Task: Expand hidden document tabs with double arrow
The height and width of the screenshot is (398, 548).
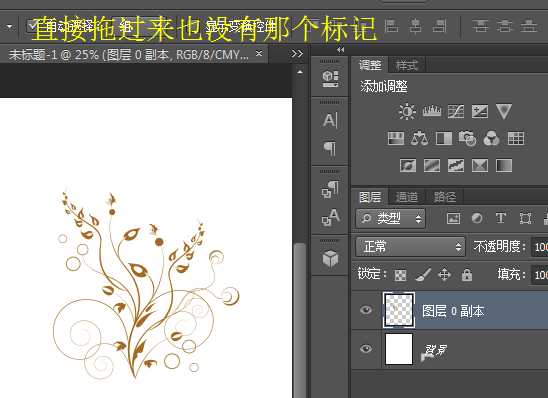Action: tap(297, 54)
